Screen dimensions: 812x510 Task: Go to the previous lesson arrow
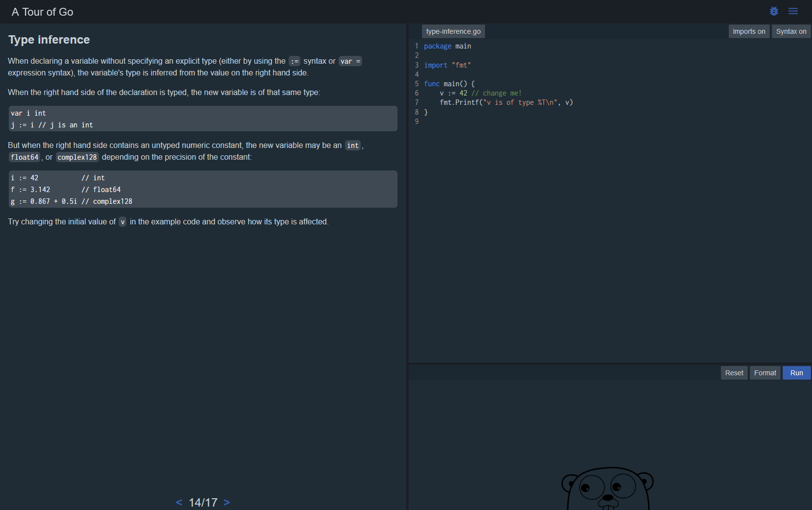click(179, 502)
